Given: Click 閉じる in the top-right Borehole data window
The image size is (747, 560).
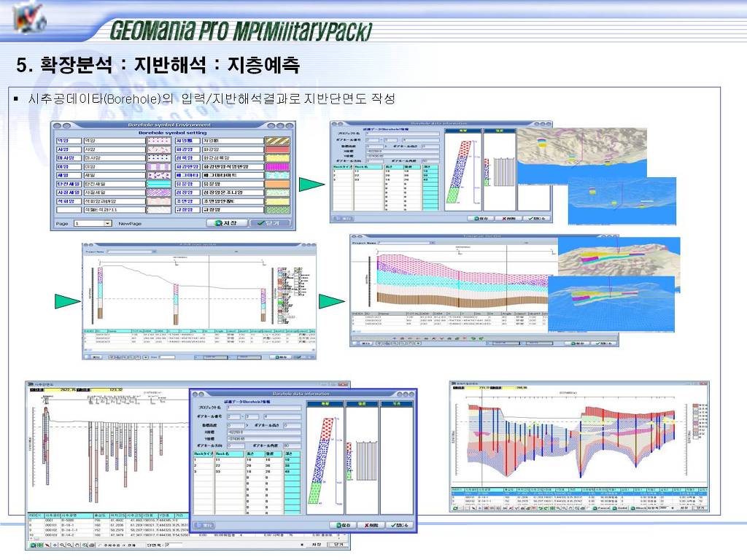Looking at the screenshot, I should [536, 218].
